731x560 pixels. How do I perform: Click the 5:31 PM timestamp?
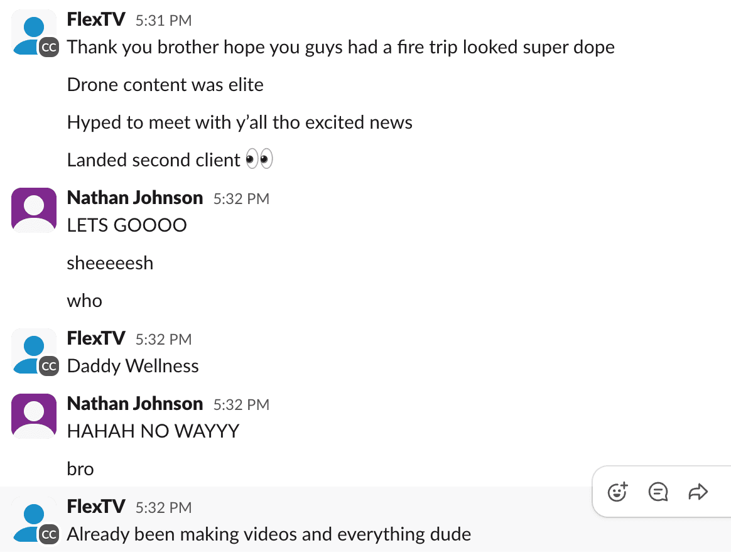click(x=164, y=21)
